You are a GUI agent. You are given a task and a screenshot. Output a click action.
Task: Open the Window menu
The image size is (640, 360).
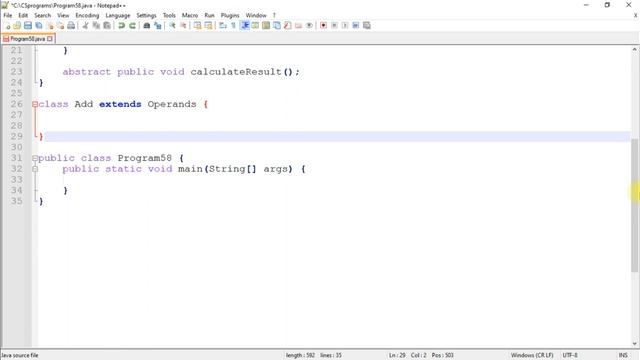pyautogui.click(x=256, y=16)
